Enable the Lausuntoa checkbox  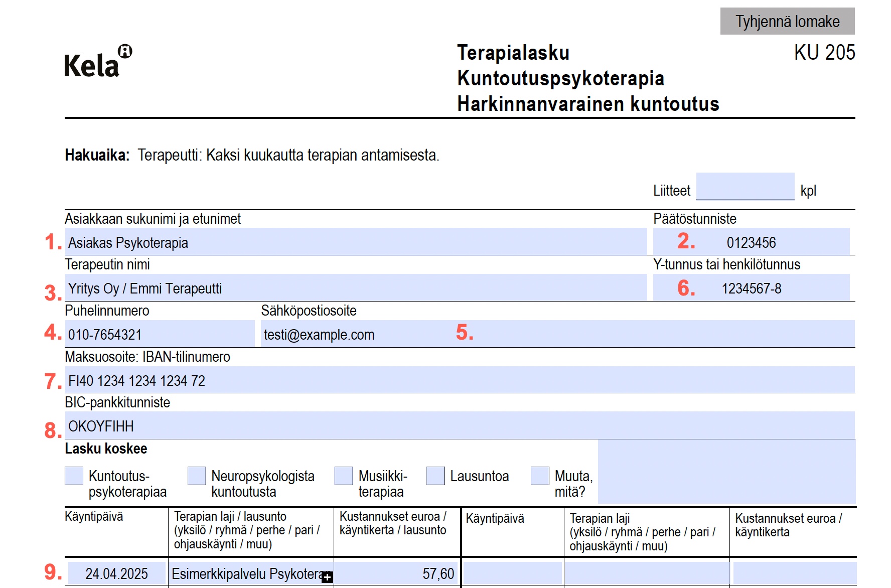click(435, 476)
